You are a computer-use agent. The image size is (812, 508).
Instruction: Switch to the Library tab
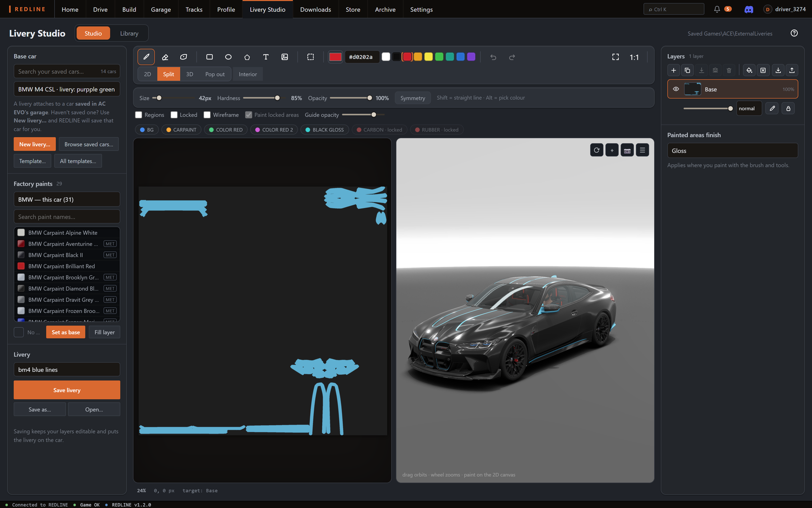pyautogui.click(x=129, y=34)
